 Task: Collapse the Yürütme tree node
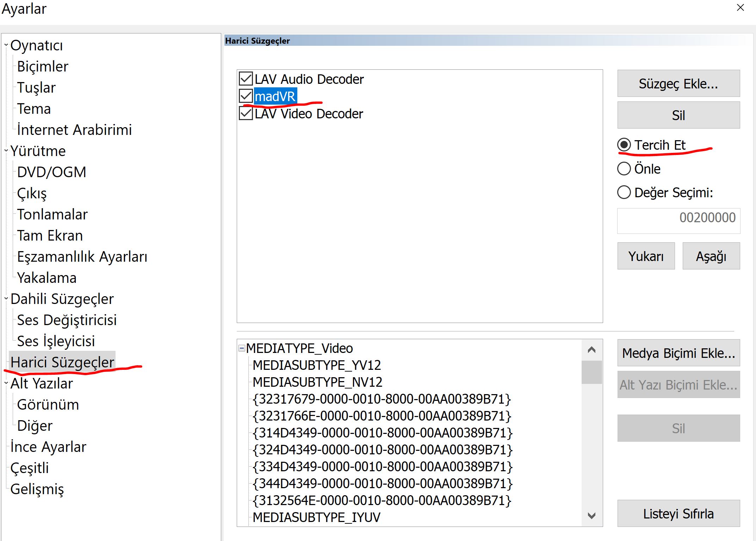tap(6, 151)
